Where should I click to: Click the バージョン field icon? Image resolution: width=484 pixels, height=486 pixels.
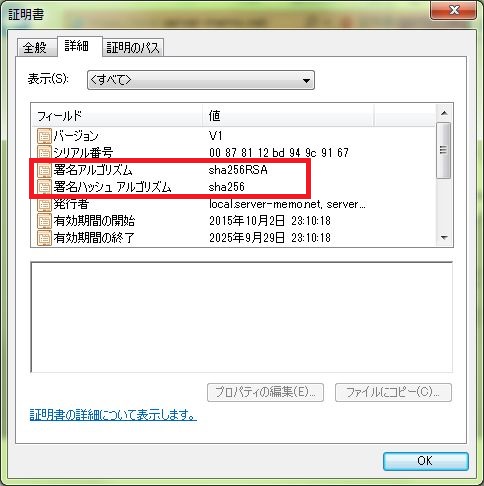click(44, 136)
